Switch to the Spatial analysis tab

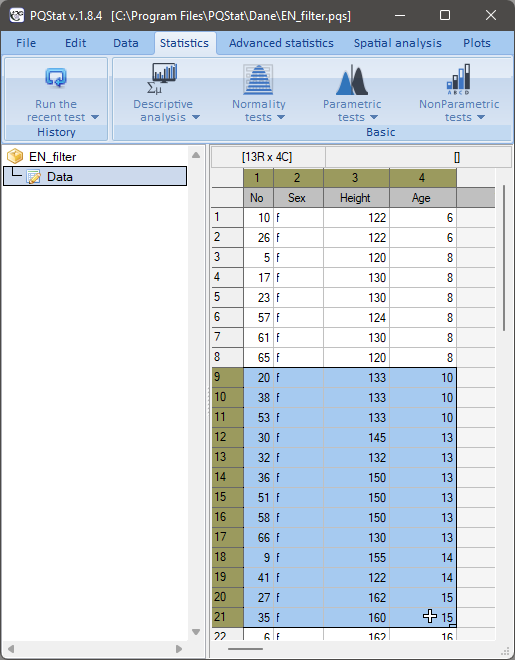pyautogui.click(x=398, y=43)
